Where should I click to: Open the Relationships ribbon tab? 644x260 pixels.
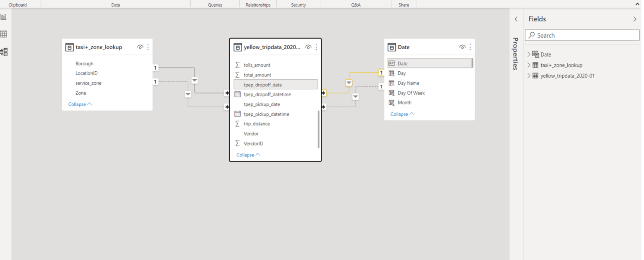[x=257, y=5]
